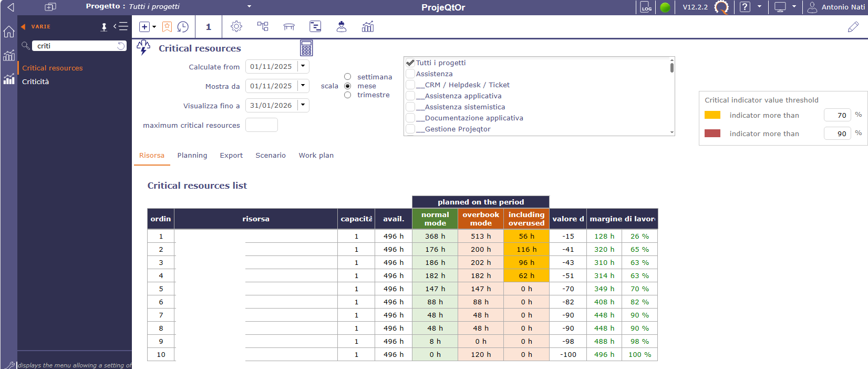Open the history clock icon
This screenshot has height=369, width=868.
[183, 27]
